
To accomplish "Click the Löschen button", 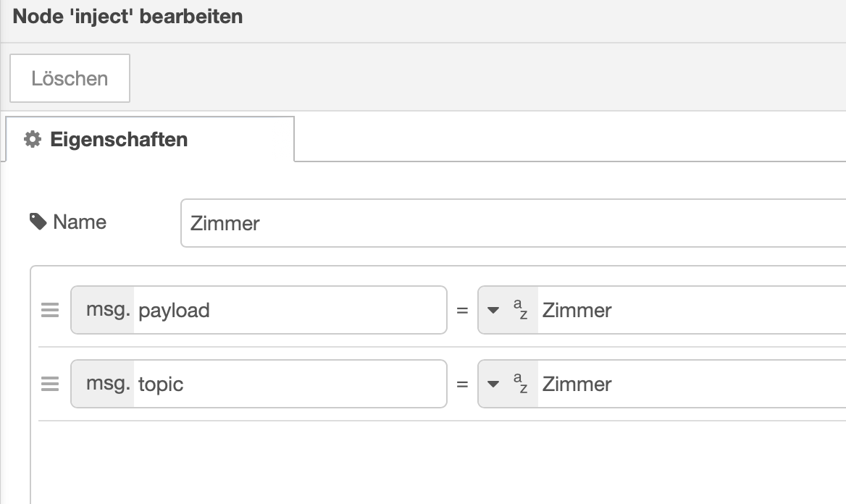I will (70, 78).
